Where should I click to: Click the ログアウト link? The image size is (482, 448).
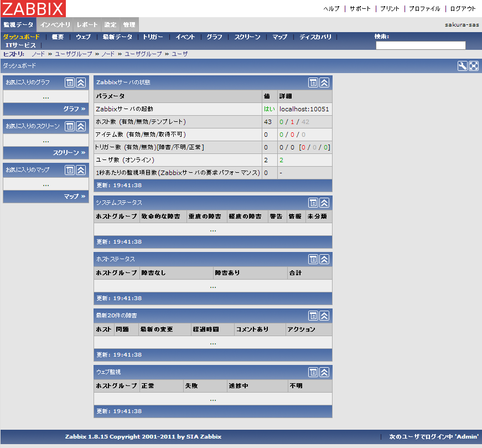[x=463, y=9]
